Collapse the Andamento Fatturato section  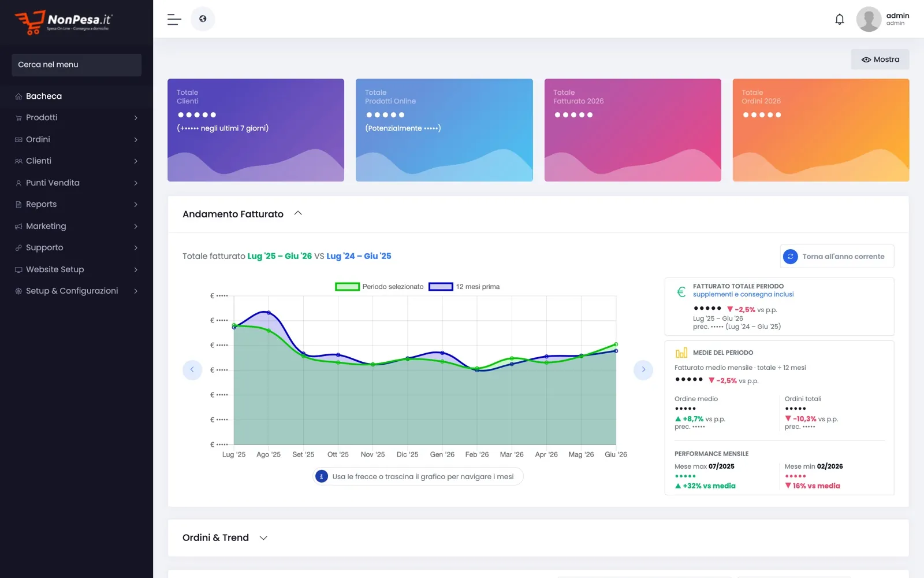pos(298,213)
